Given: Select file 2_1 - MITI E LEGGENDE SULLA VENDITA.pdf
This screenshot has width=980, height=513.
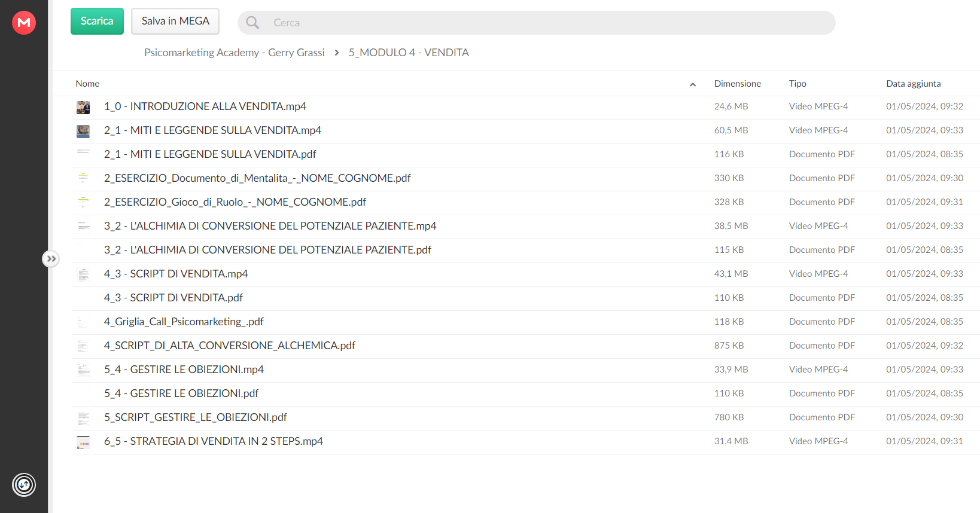Looking at the screenshot, I should click(210, 154).
